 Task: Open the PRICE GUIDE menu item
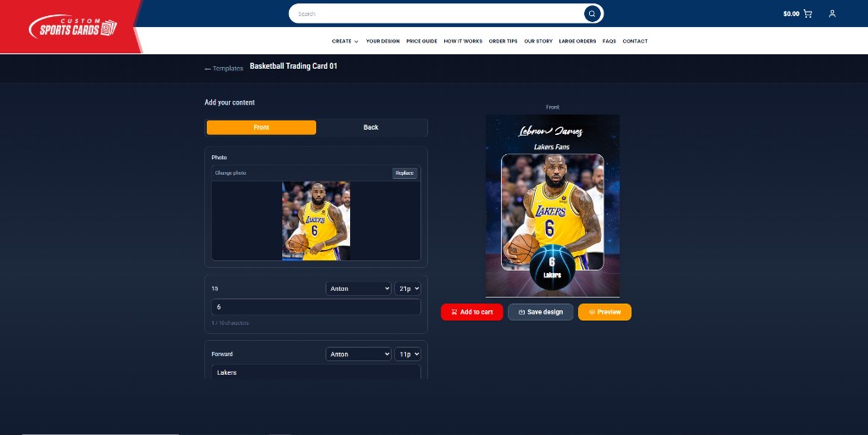(x=422, y=42)
